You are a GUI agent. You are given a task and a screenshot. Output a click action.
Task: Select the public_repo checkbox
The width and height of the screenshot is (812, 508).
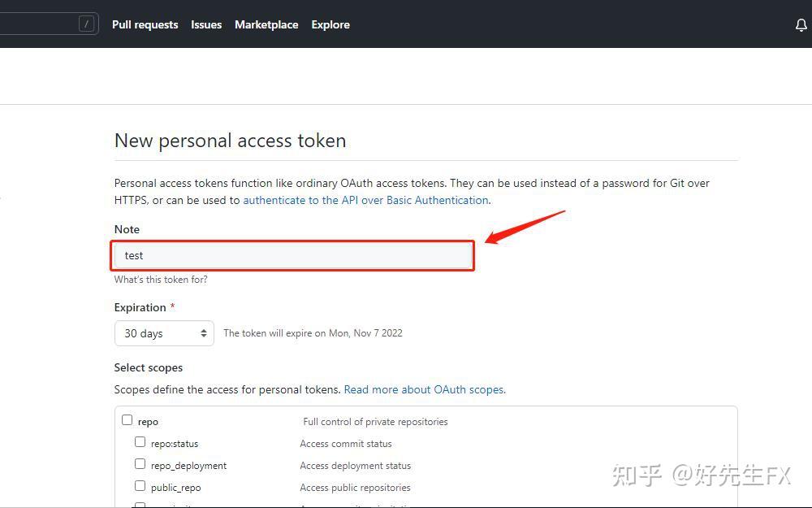point(140,486)
